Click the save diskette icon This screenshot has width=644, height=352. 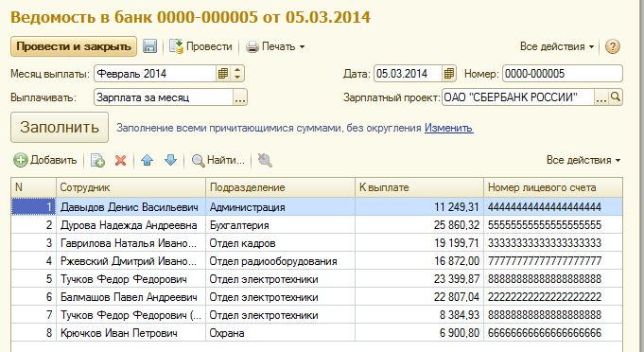[x=150, y=46]
